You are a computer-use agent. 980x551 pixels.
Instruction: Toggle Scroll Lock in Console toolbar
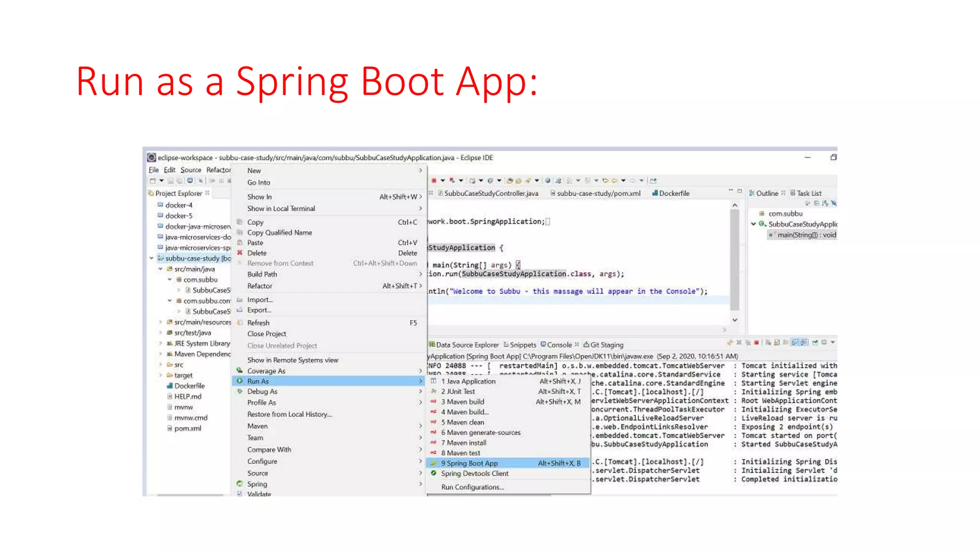click(x=777, y=342)
